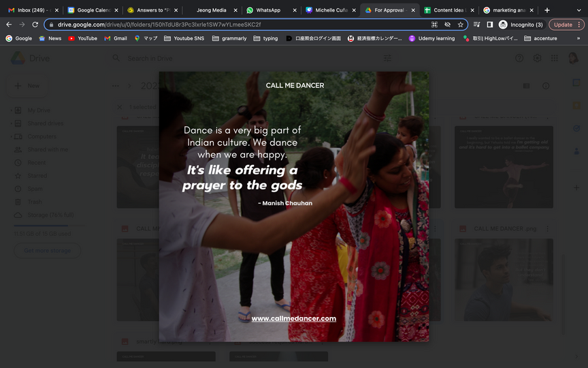Open Starred in Drive sidebar
This screenshot has width=588, height=368.
point(37,175)
